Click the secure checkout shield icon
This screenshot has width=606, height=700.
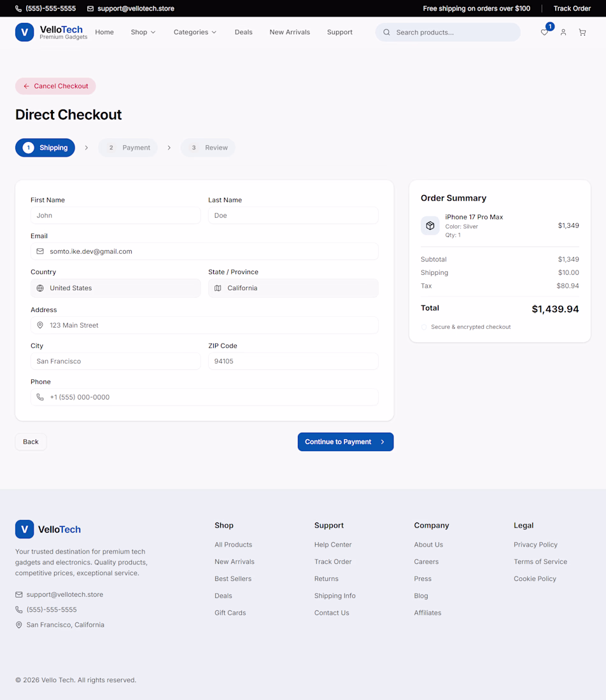pyautogui.click(x=424, y=327)
